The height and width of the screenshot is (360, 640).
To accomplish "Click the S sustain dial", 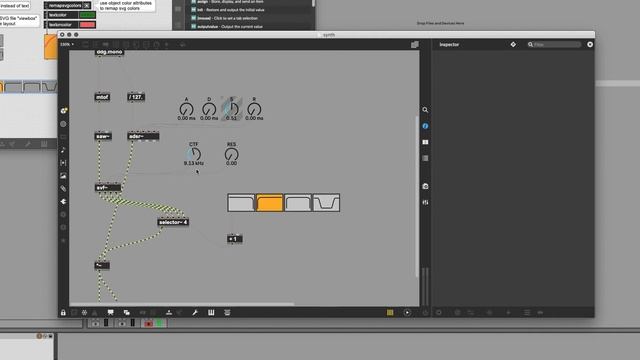I will tap(231, 109).
